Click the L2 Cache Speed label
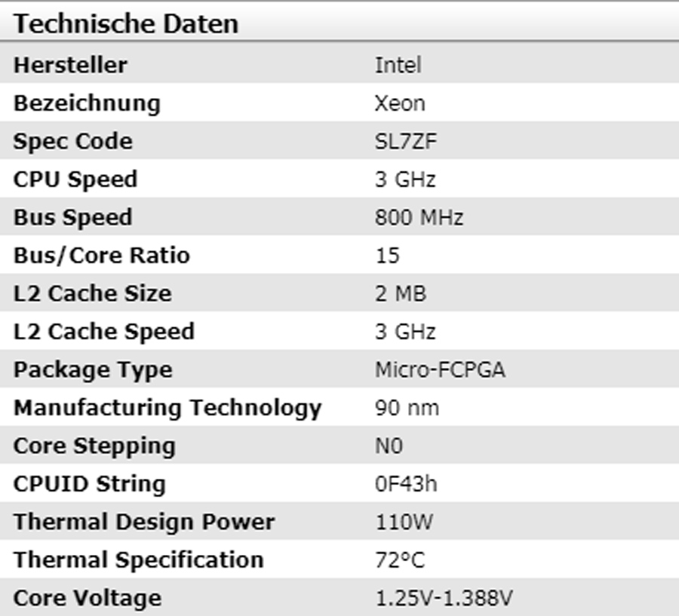 (103, 332)
